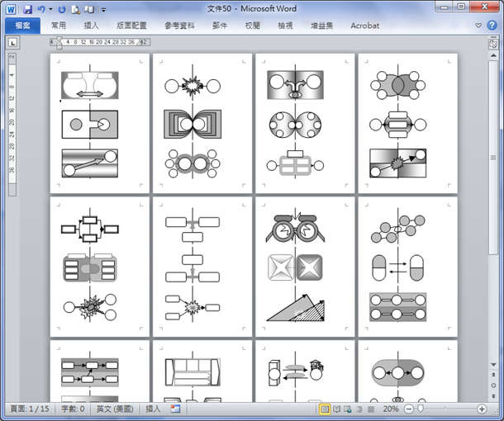Click the Zoom Out minus button
Screen dimensions: 504x421
pyautogui.click(x=409, y=409)
